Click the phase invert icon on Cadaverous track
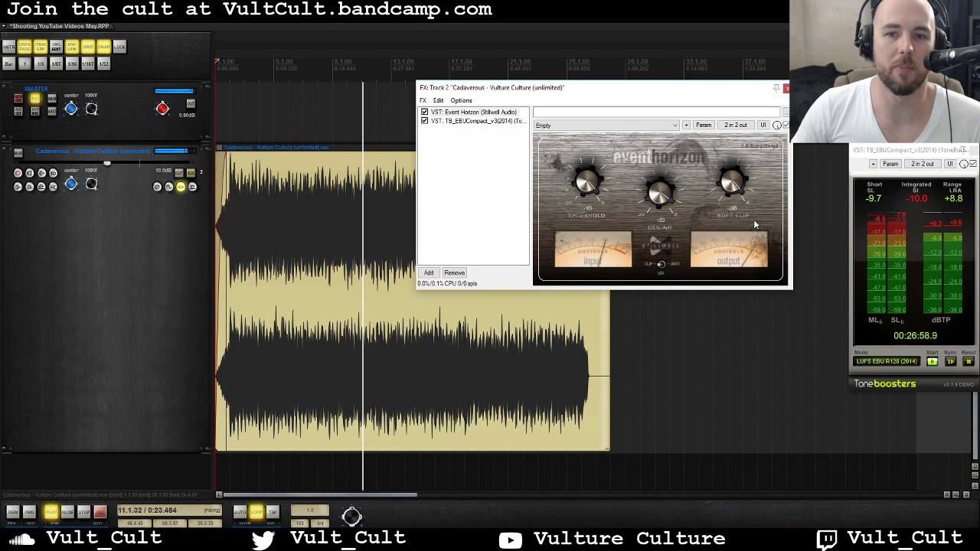980x551 pixels. [x=157, y=187]
